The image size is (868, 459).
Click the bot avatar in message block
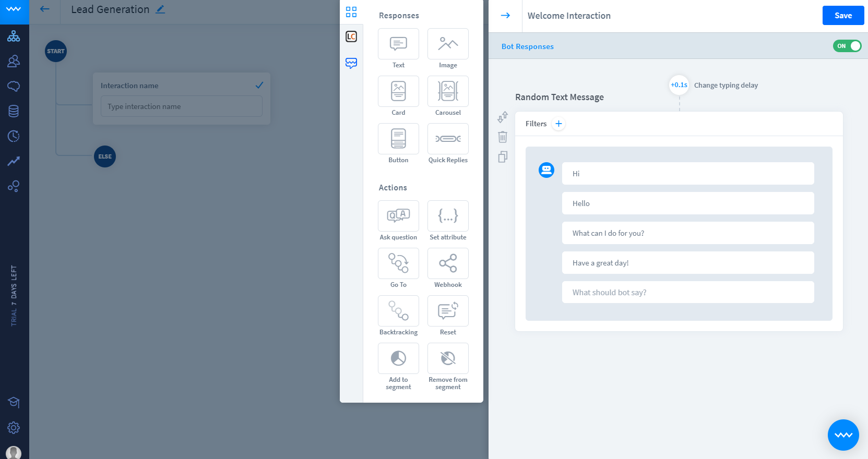coord(546,170)
